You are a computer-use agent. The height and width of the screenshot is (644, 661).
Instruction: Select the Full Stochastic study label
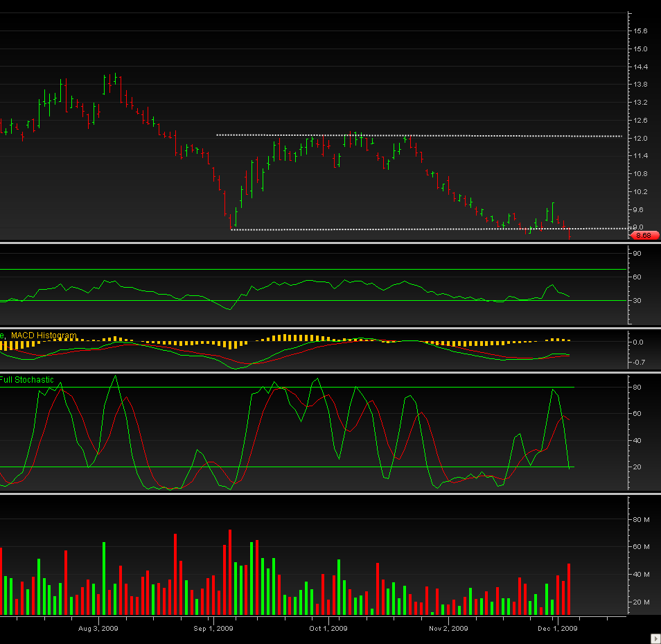pyautogui.click(x=27, y=380)
